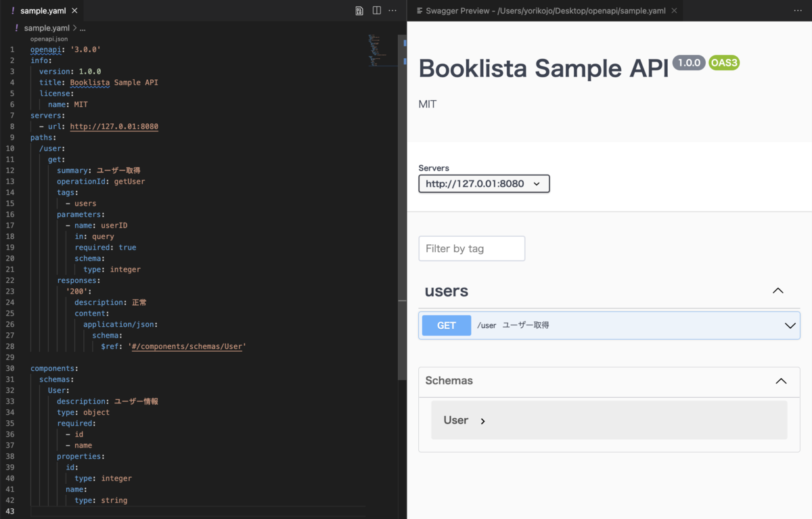Click 'Servers' label in preview
812x519 pixels.
pos(434,168)
